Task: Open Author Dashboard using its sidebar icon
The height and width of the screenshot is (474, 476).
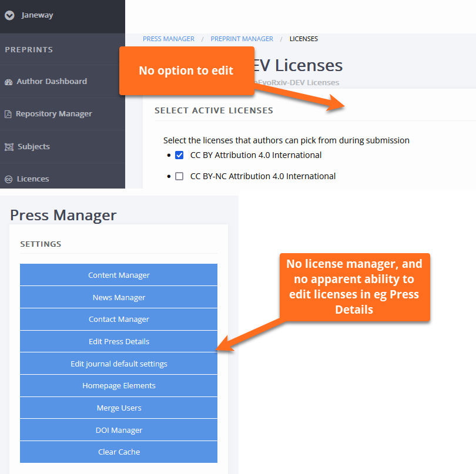Action: coord(8,80)
